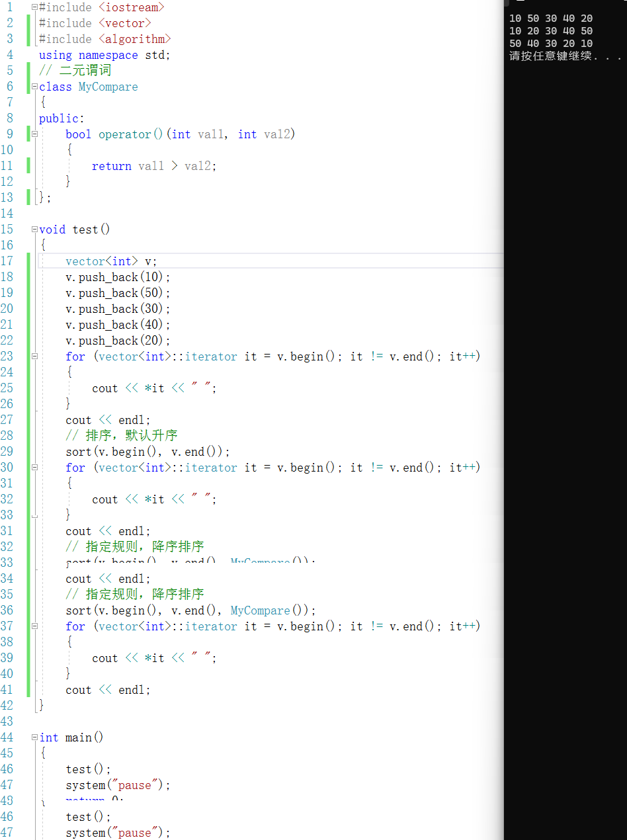Click the '// 排序,默认升序' comment
The height and width of the screenshot is (840, 627).
[x=121, y=436]
